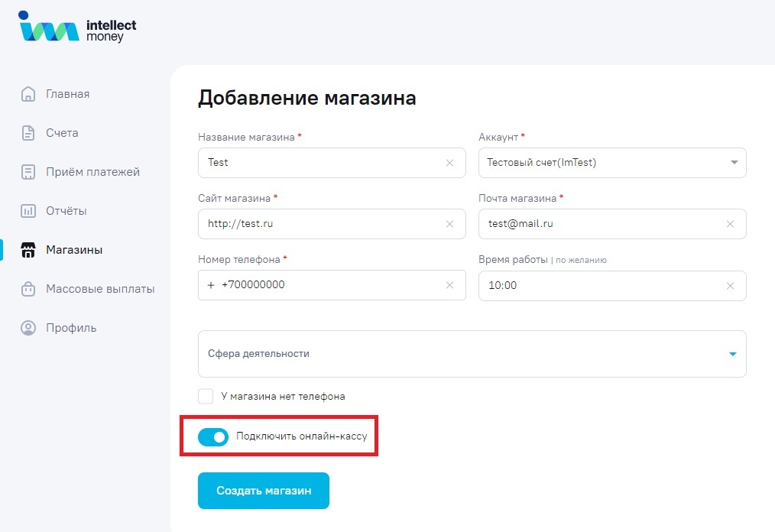Click the Intellect Money logo
The width and height of the screenshot is (775, 532).
pyautogui.click(x=77, y=28)
